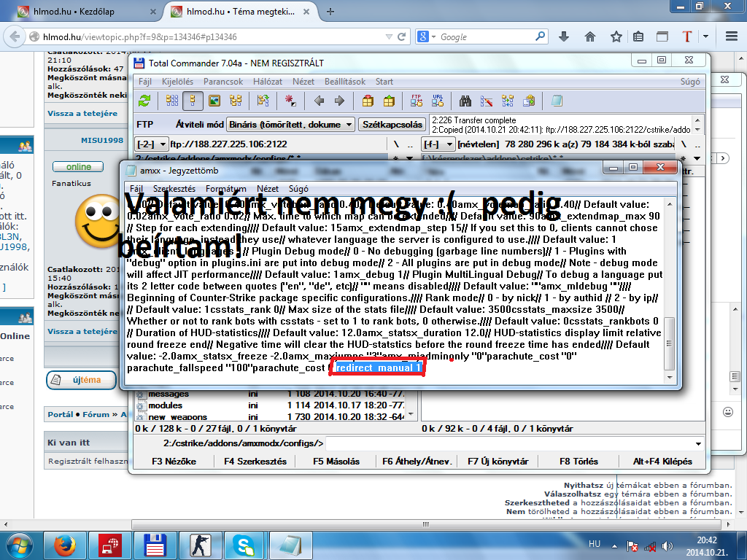Open Fájl menu in Notepad
Image resolution: width=747 pixels, height=560 pixels.
[x=136, y=189]
